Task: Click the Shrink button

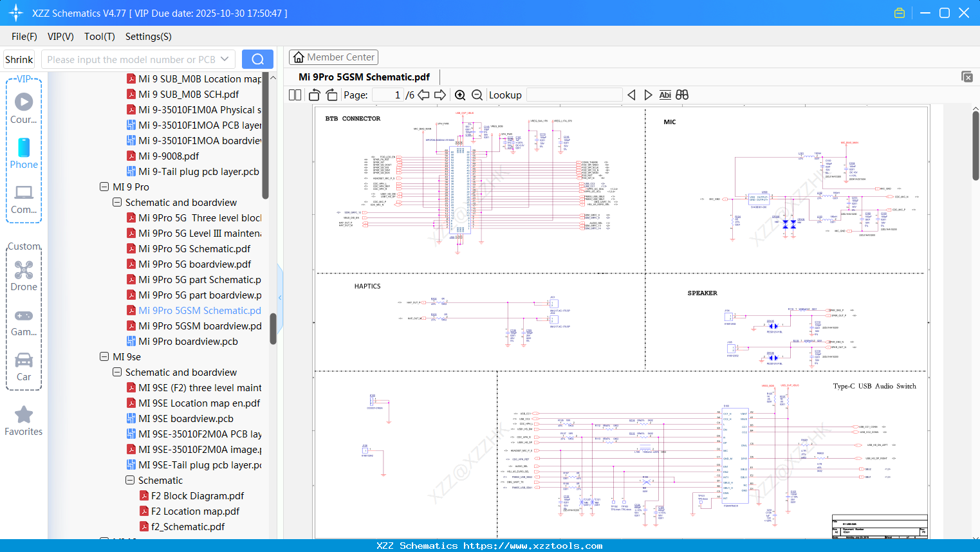Action: 19,59
